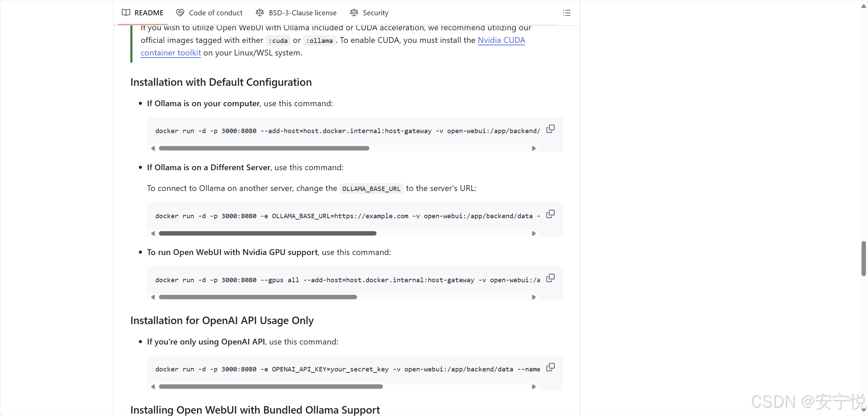Image resolution: width=868 pixels, height=416 pixels.
Task: Click the license scales icon
Action: coord(260,13)
